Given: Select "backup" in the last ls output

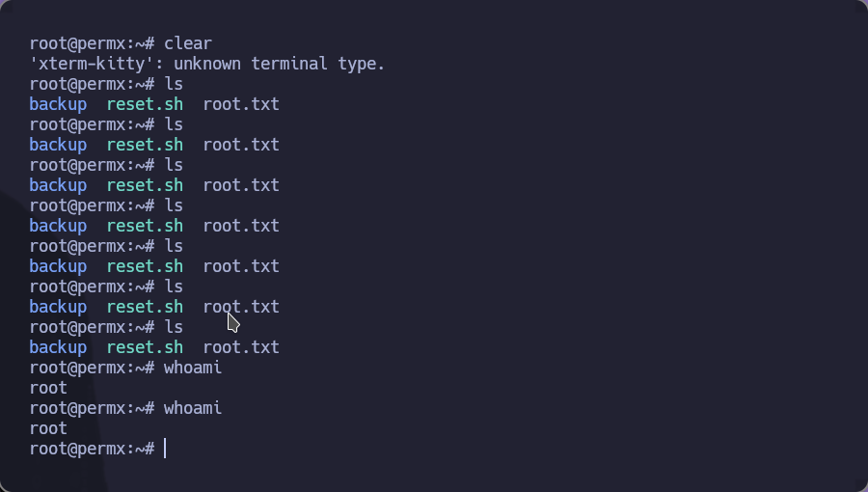Looking at the screenshot, I should coord(58,347).
